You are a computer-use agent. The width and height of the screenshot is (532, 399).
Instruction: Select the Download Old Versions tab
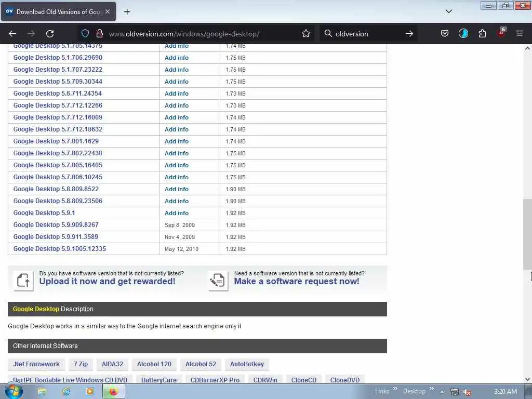58,11
